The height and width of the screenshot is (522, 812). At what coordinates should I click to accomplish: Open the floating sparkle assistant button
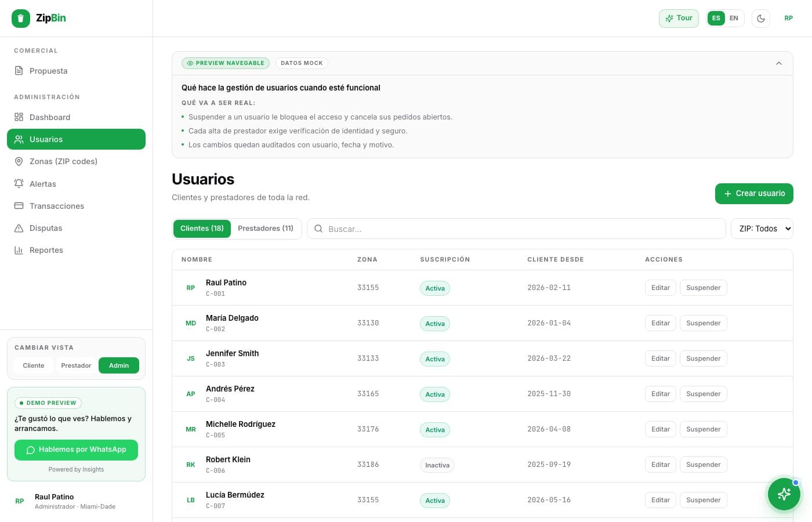pos(784,494)
